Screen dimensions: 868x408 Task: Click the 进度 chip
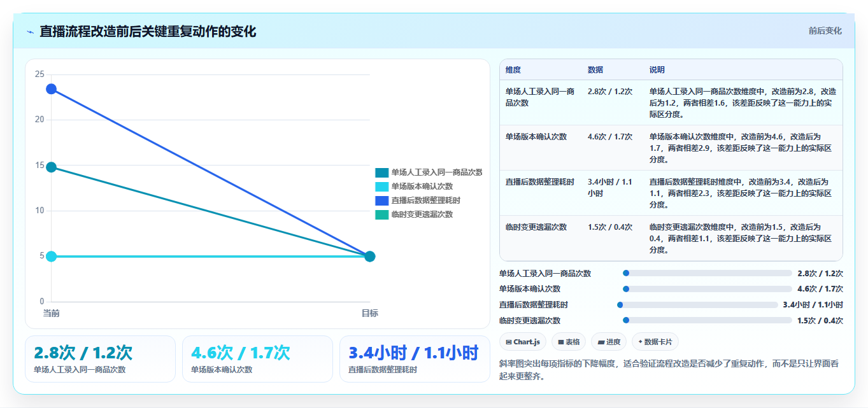tap(609, 342)
